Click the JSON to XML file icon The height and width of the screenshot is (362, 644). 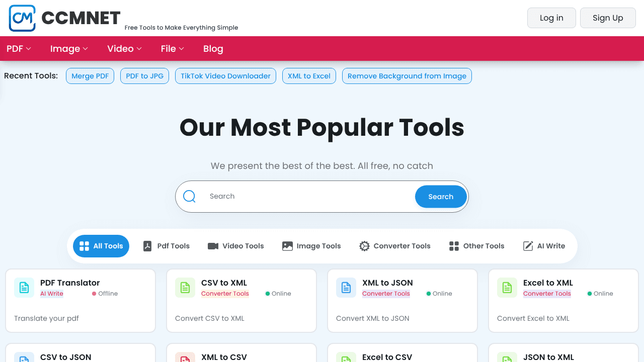click(507, 357)
